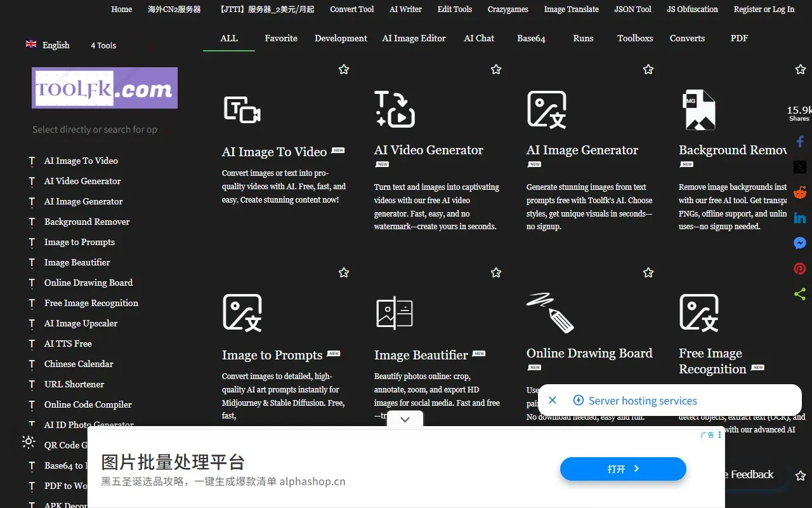Share via the LinkedIn icon
The width and height of the screenshot is (812, 508).
tap(800, 218)
